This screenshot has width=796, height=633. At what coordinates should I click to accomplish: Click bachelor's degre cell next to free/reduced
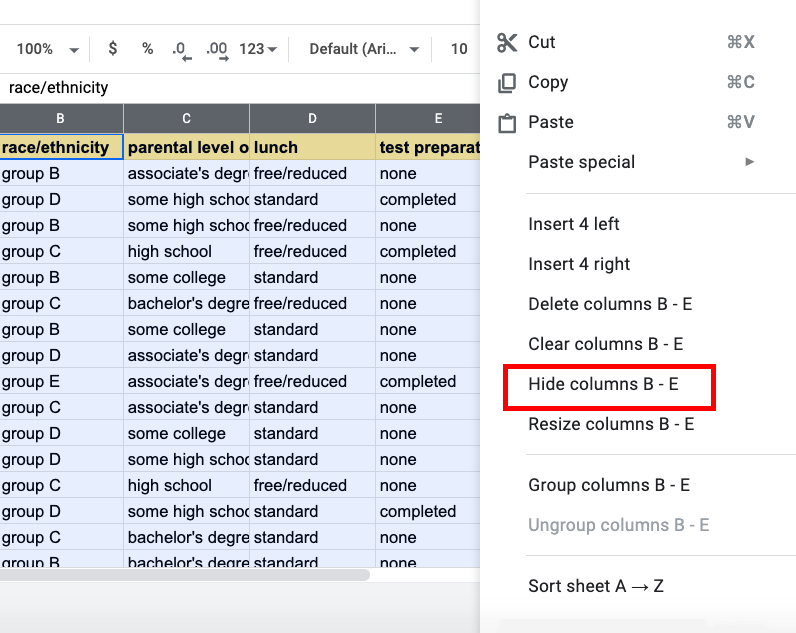point(186,304)
